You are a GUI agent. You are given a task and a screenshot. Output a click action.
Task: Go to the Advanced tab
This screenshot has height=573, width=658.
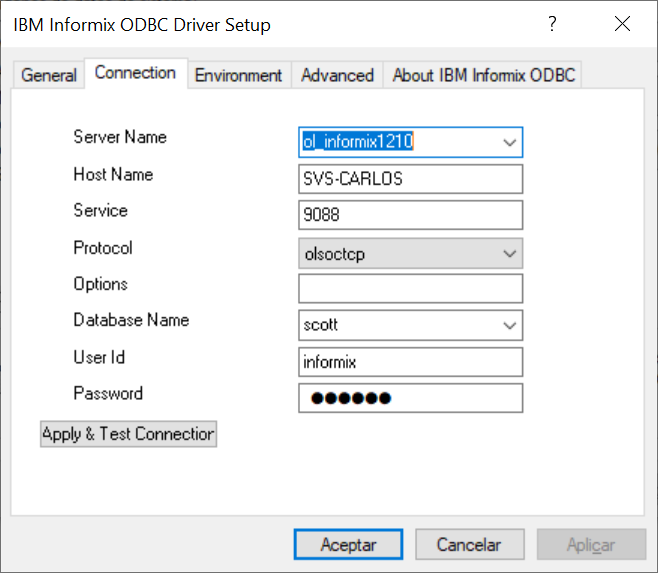(337, 76)
